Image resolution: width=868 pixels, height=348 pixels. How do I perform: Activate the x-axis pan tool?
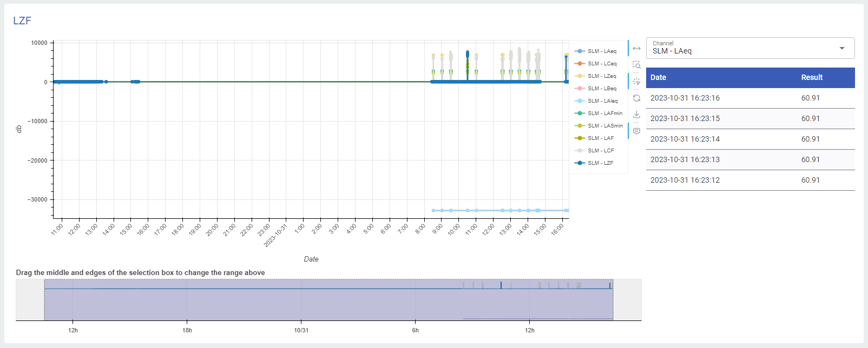point(636,49)
